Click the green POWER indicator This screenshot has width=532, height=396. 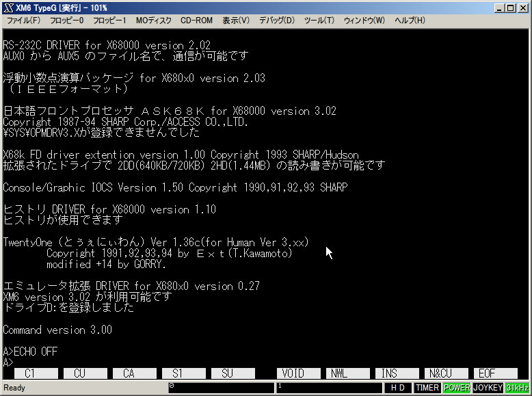pos(457,388)
